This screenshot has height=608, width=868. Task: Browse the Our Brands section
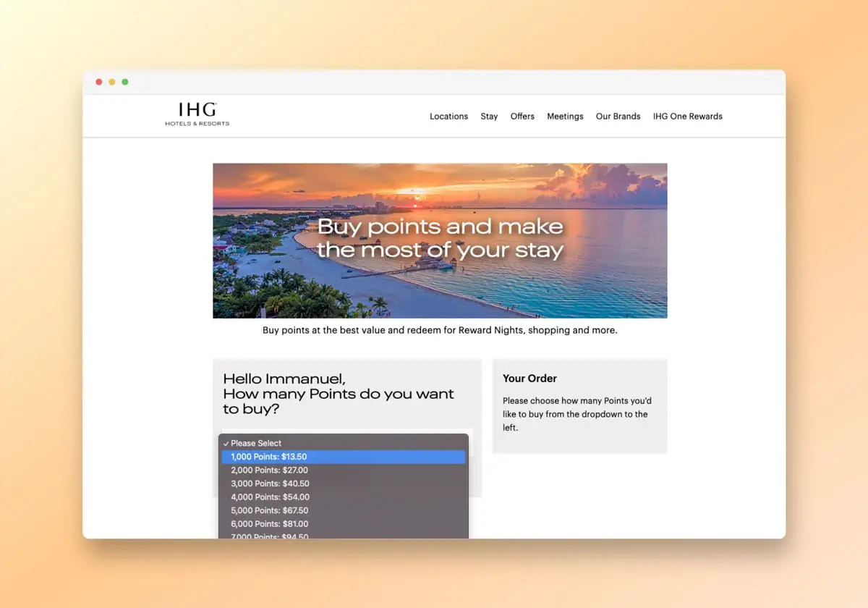click(x=618, y=116)
